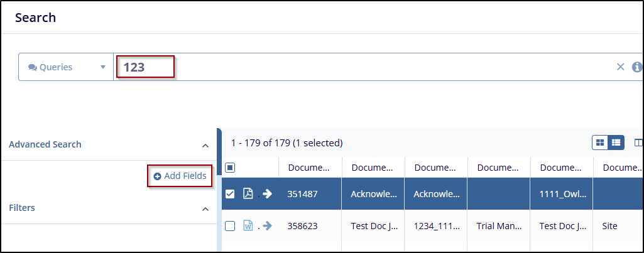Image resolution: width=644 pixels, height=253 pixels.
Task: Open the Queries dropdown
Action: coord(66,67)
